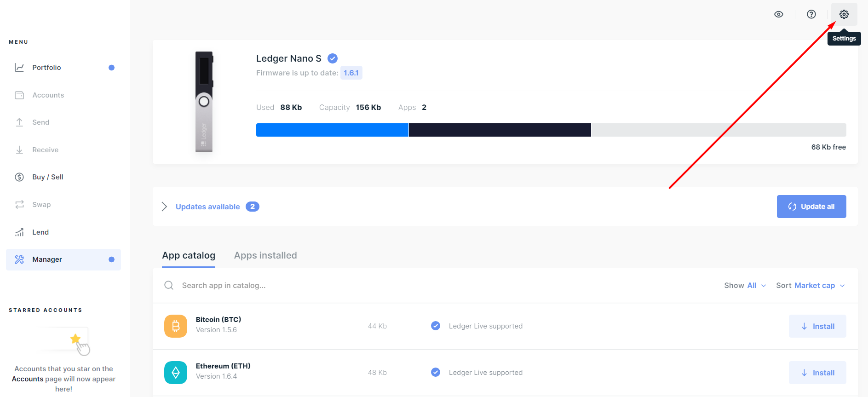This screenshot has width=868, height=397.
Task: Click the blue dot next to Manager
Action: click(111, 259)
